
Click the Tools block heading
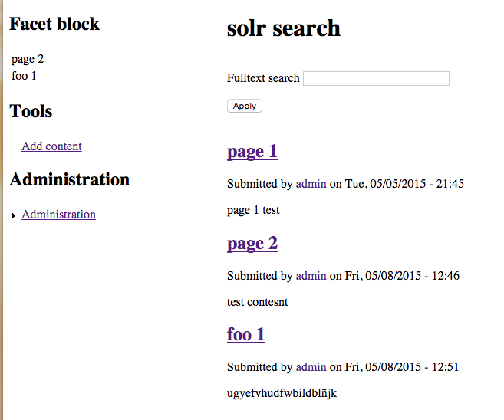[x=31, y=112]
